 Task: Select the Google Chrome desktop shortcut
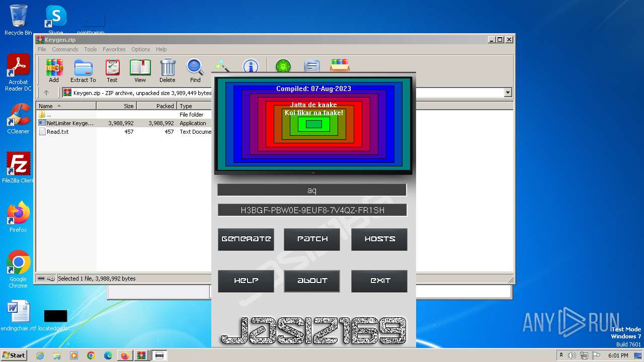tap(18, 269)
